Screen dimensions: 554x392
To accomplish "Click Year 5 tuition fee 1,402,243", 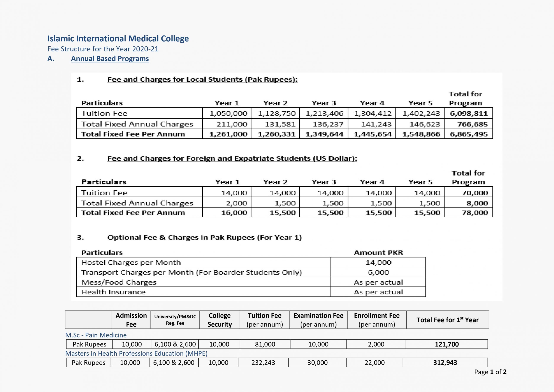I will click(x=421, y=113).
